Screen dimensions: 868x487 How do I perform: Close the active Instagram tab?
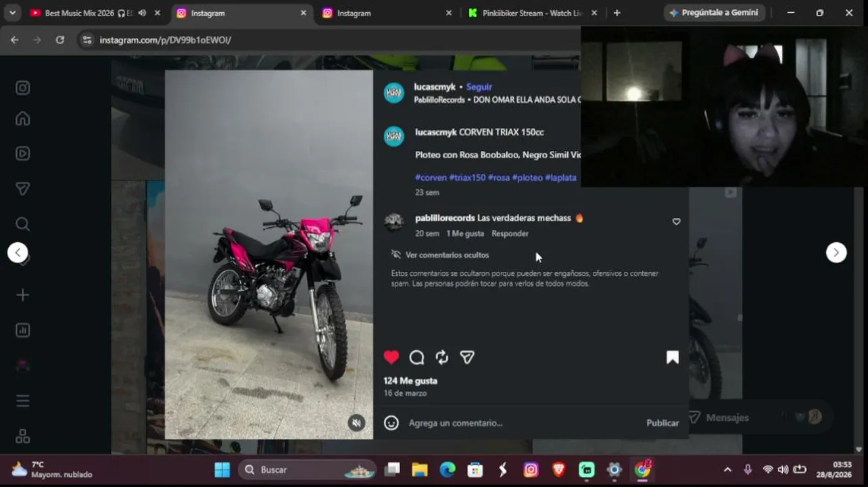click(x=303, y=13)
